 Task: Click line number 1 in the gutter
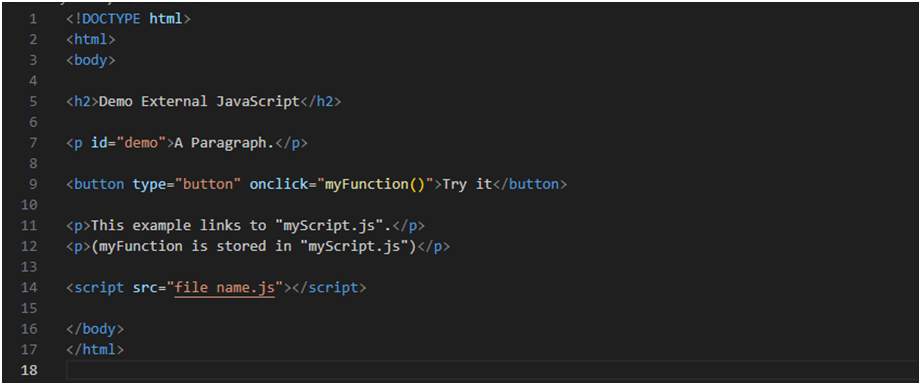click(x=33, y=19)
